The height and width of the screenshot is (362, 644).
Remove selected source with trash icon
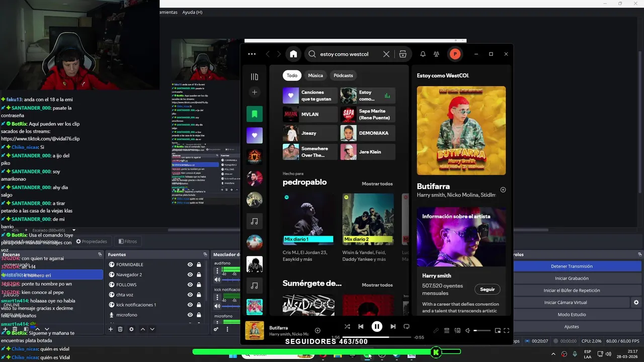(x=120, y=329)
